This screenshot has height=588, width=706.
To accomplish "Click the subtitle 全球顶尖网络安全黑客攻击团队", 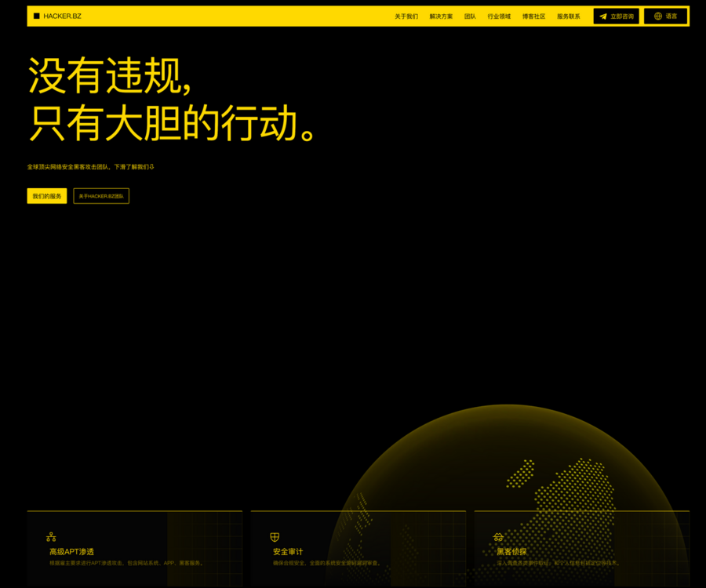I will click(68, 167).
